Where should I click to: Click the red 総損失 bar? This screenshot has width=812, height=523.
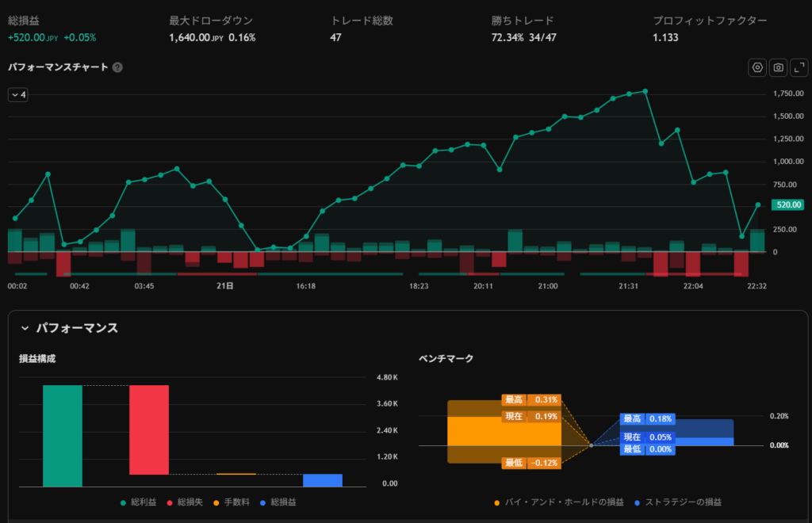coord(149,429)
